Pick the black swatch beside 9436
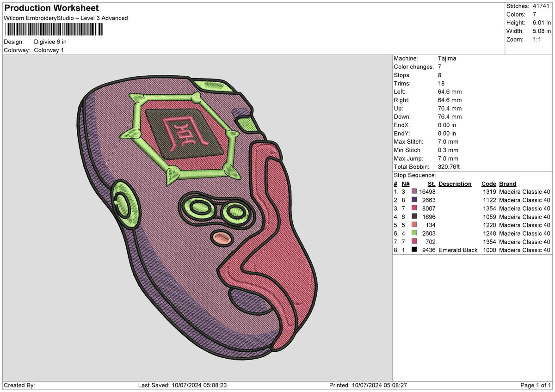 414,250
